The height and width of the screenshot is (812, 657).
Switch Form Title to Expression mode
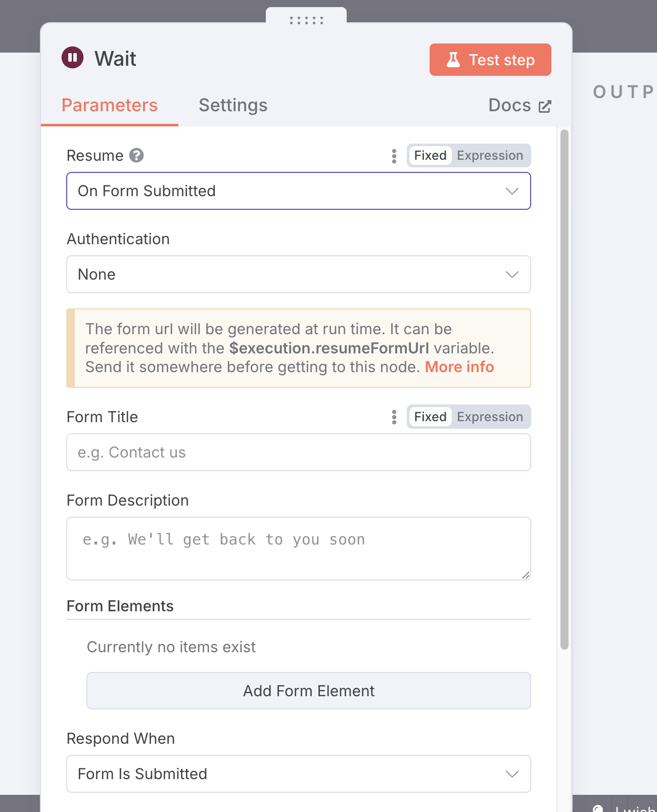click(490, 417)
